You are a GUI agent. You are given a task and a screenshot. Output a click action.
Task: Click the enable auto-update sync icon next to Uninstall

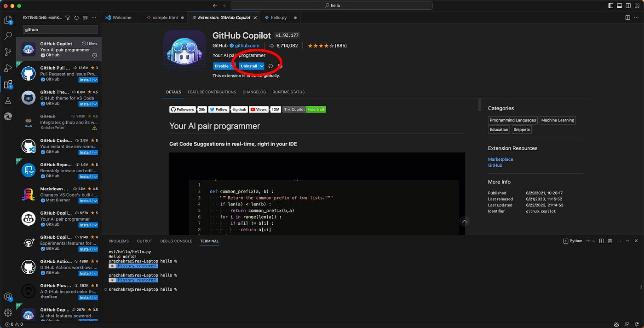tap(270, 66)
